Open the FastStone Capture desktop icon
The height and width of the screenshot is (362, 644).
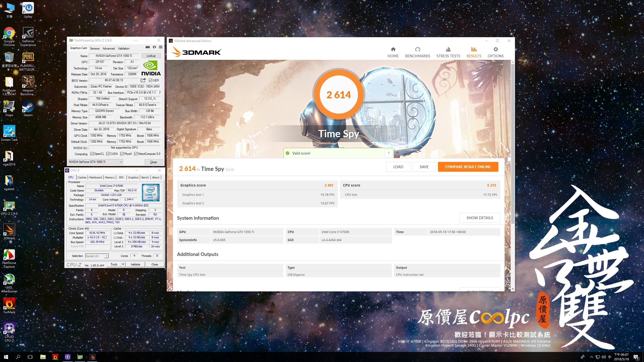[x=9, y=258]
